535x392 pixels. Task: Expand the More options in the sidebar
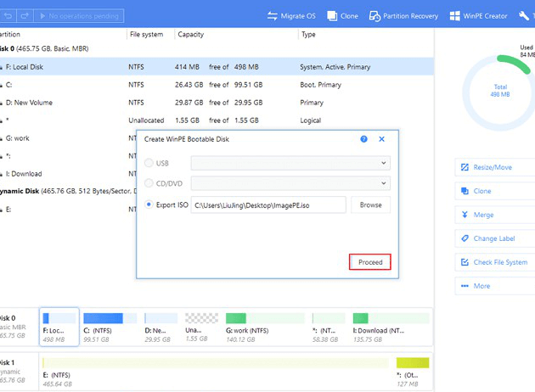(481, 286)
